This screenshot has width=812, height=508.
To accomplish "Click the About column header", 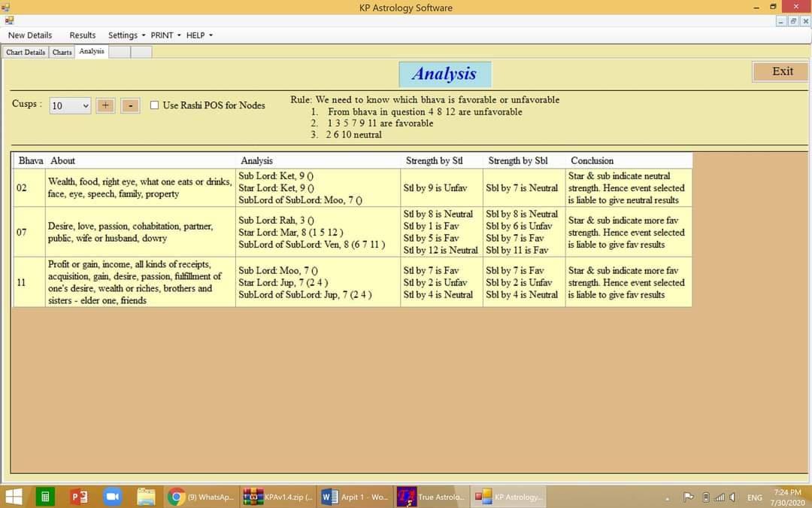I will coord(141,161).
